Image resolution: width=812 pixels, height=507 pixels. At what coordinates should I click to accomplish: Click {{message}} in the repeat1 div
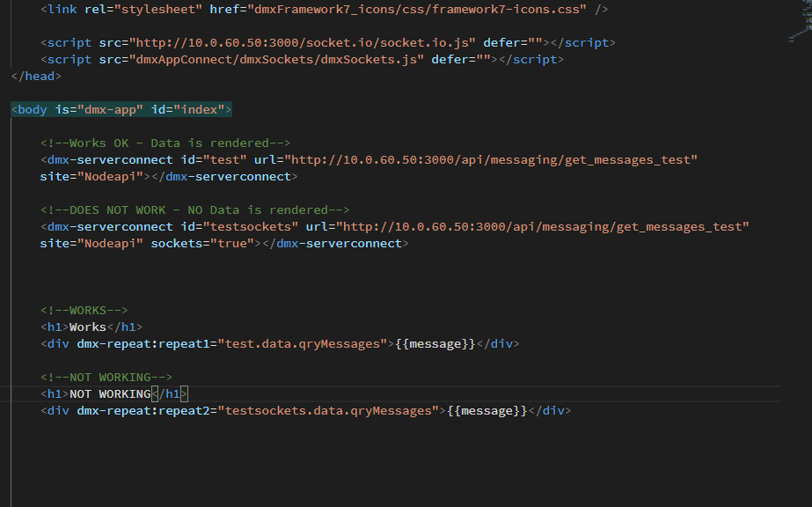435,344
